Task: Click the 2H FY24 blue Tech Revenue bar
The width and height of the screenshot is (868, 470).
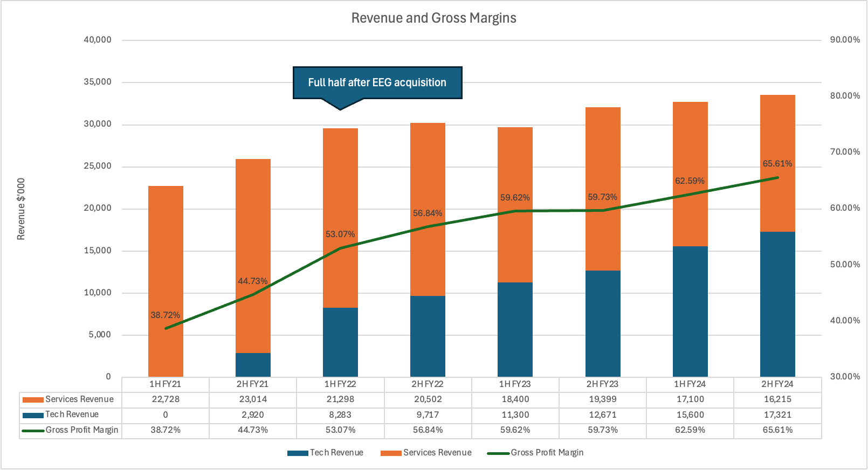Action: (777, 304)
